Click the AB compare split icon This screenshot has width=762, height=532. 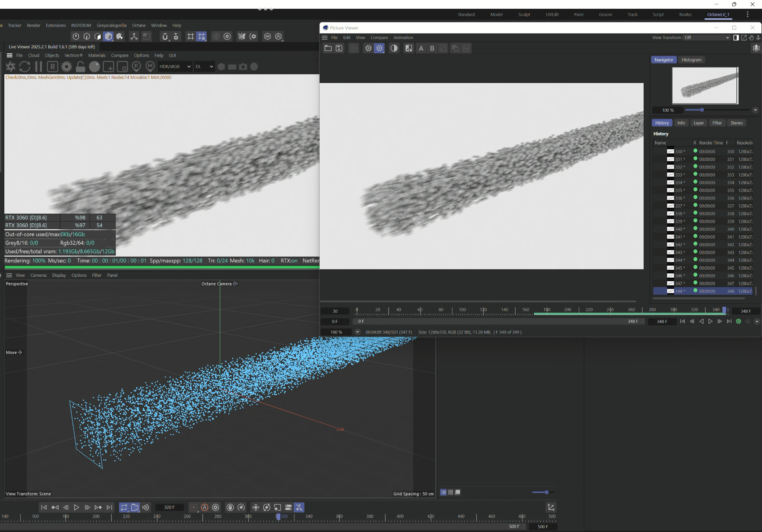[x=409, y=48]
